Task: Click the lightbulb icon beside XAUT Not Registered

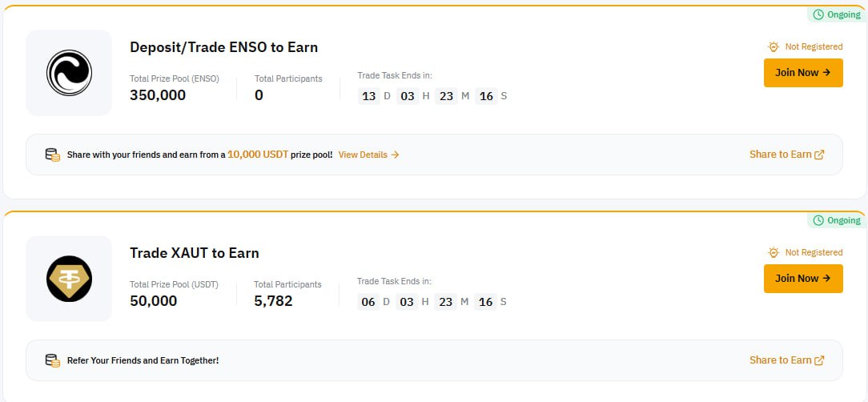Action: click(774, 252)
